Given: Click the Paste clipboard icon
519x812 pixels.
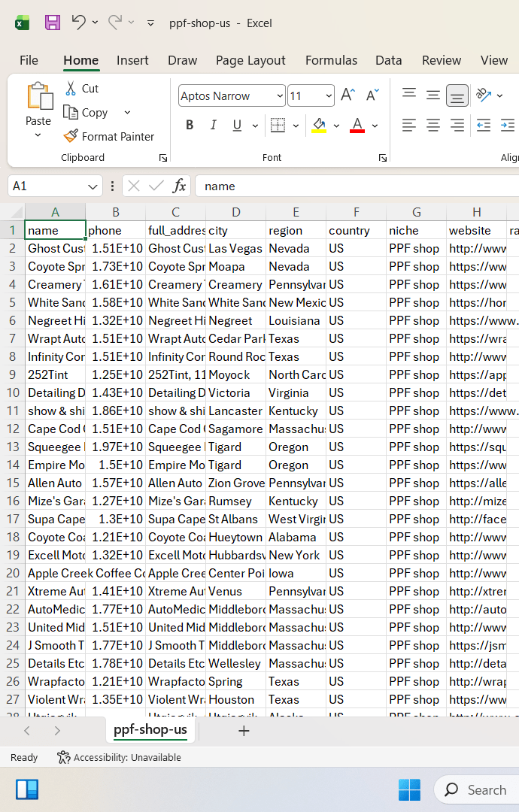Looking at the screenshot, I should 39,96.
